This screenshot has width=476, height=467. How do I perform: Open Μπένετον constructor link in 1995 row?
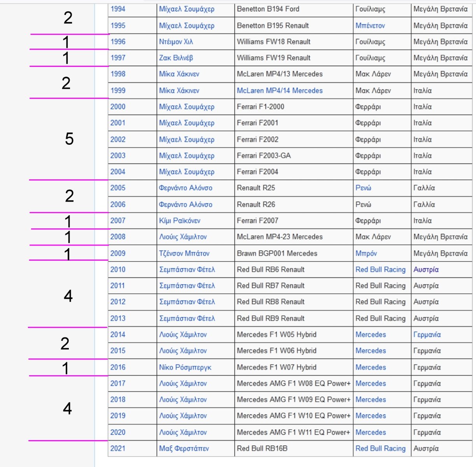370,26
